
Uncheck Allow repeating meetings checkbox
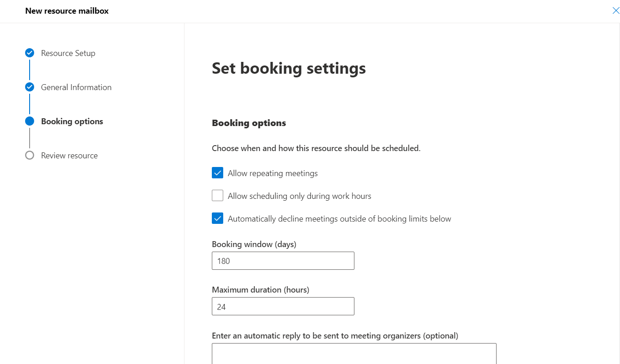(217, 173)
